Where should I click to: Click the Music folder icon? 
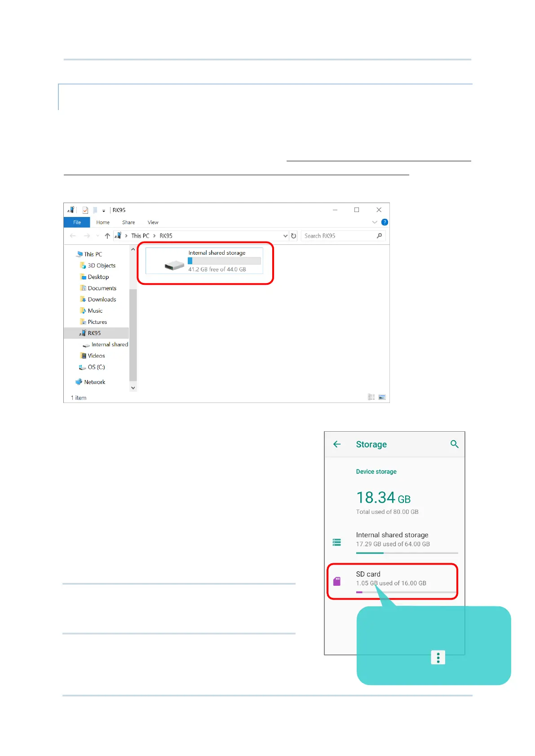(83, 310)
